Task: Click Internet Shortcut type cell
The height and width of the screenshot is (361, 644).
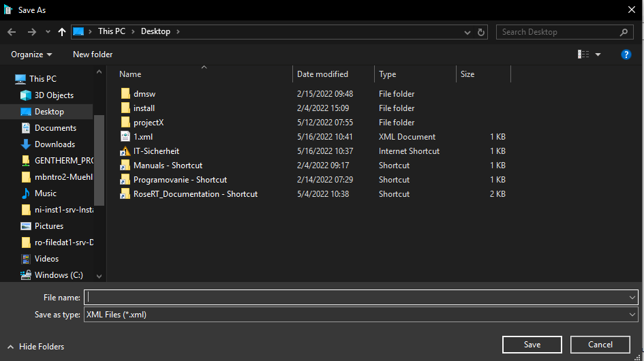Action: [409, 151]
